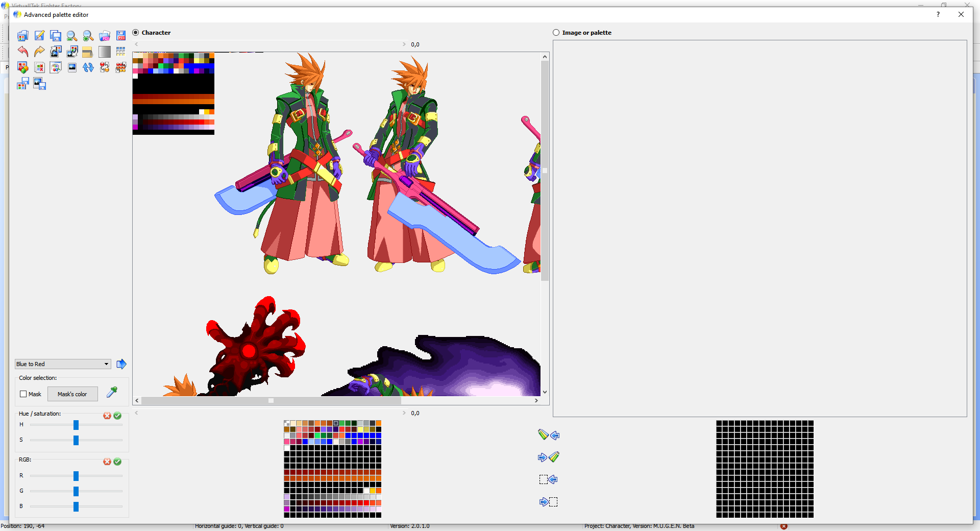This screenshot has width=980, height=531.
Task: Click the red X icon in main window status bar
Action: click(x=784, y=526)
